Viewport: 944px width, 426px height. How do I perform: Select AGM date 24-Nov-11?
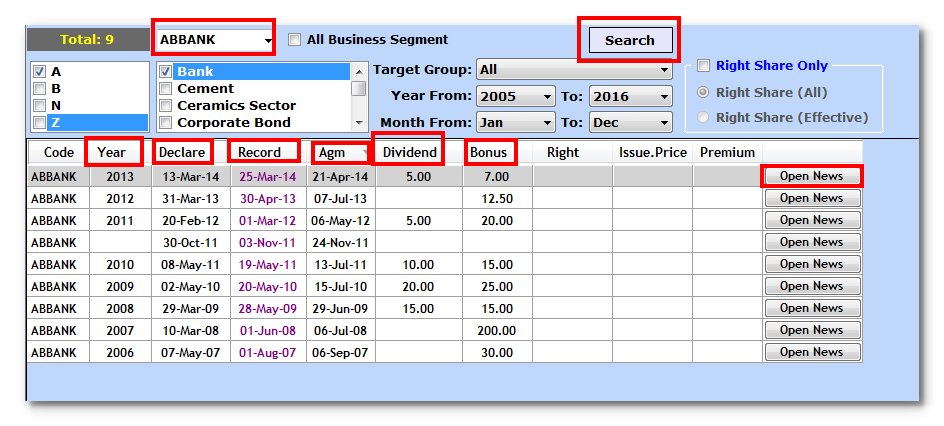(x=340, y=242)
